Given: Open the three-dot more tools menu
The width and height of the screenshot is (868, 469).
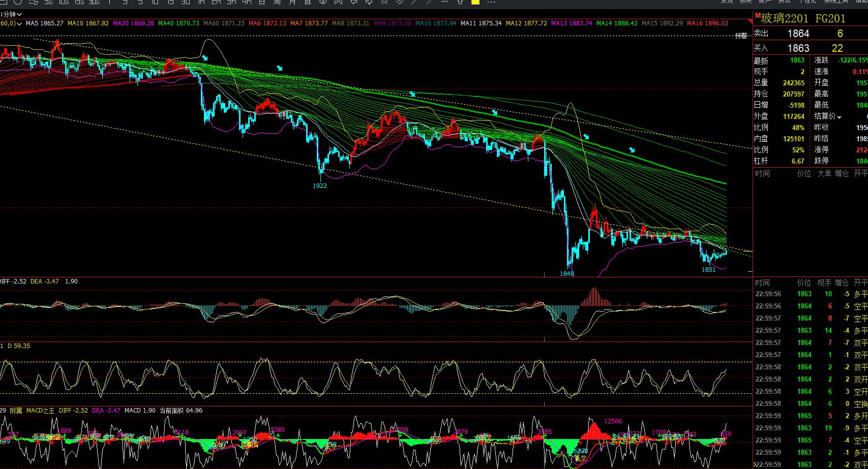Looking at the screenshot, I should click(x=491, y=2).
